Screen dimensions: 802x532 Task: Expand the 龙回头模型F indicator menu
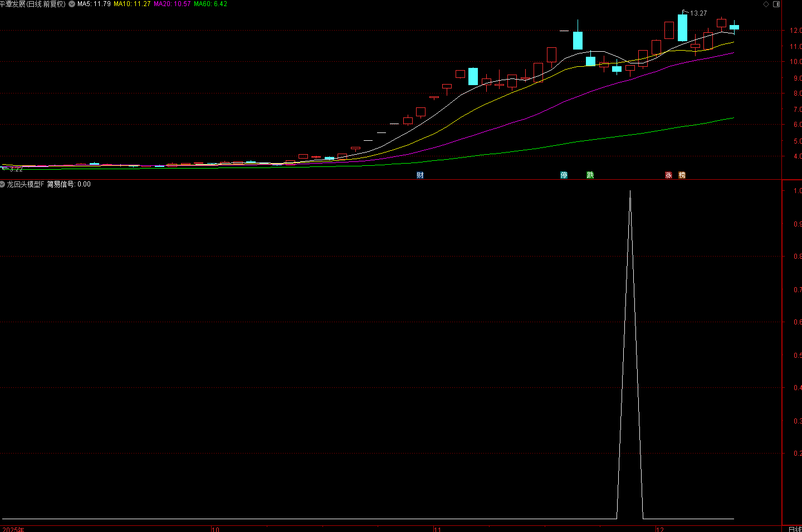[x=3, y=184]
